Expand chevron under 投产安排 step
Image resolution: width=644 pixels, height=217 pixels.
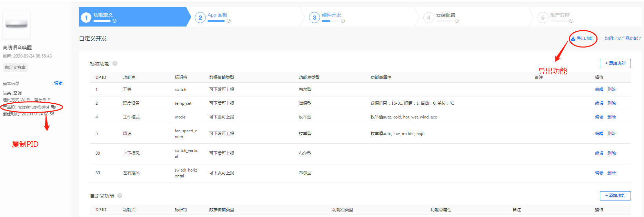pyautogui.click(x=571, y=21)
